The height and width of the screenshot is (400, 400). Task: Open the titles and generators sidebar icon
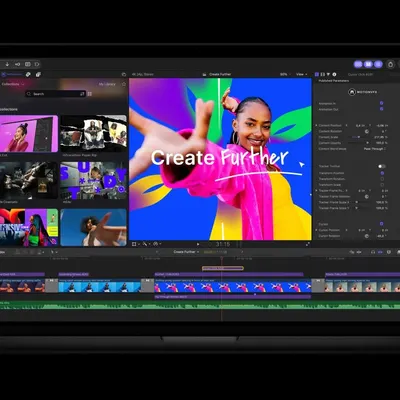point(38,74)
